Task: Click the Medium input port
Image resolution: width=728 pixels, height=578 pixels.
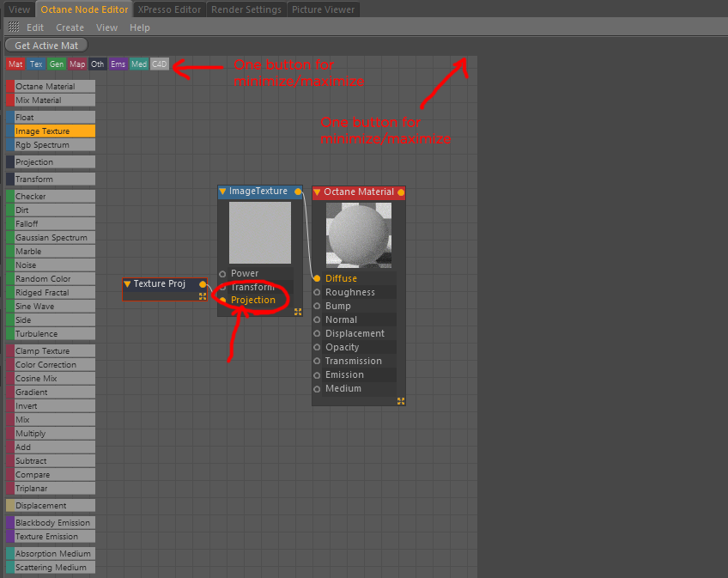Action: pyautogui.click(x=317, y=389)
